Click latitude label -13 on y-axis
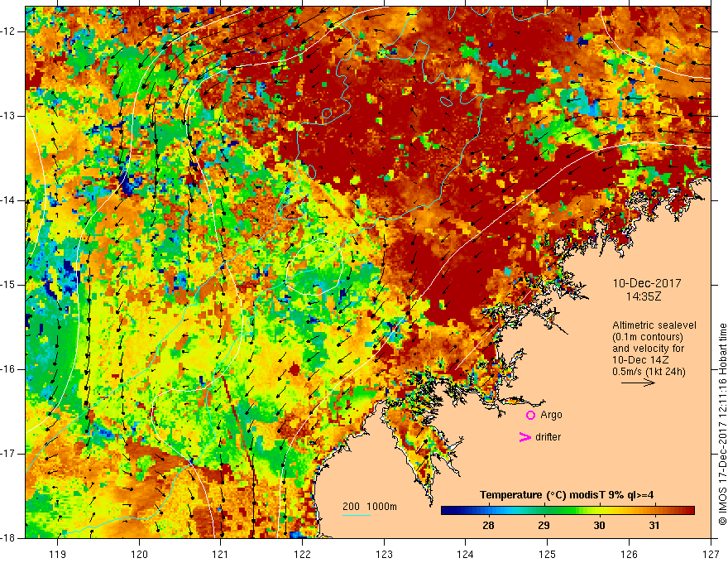The width and height of the screenshot is (728, 563). (x=7, y=116)
